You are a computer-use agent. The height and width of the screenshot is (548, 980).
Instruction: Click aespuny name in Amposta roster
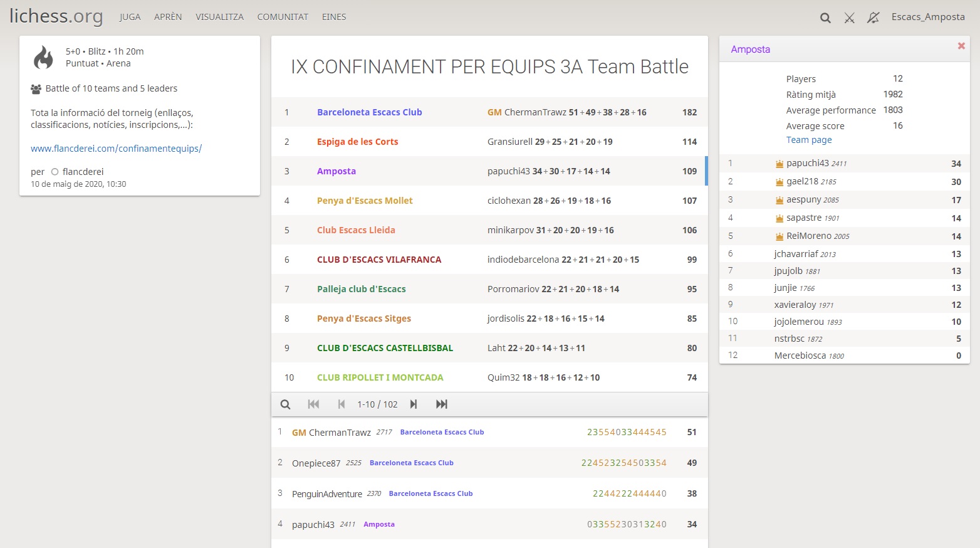(804, 199)
